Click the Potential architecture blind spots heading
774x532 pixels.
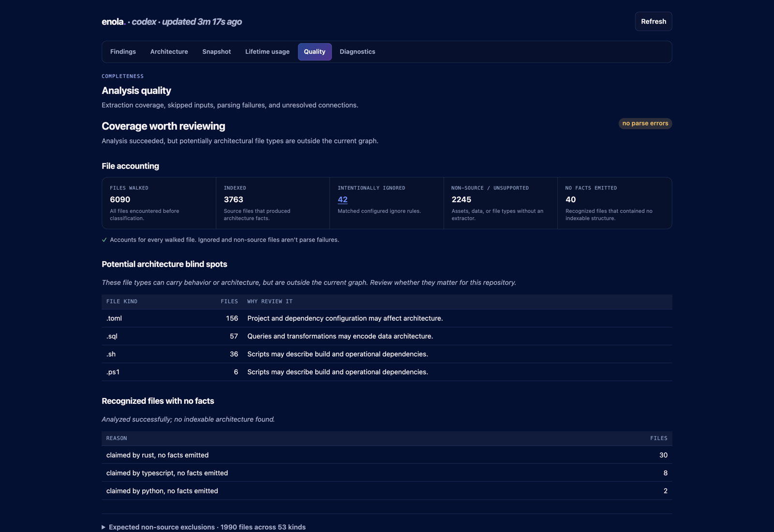(164, 264)
